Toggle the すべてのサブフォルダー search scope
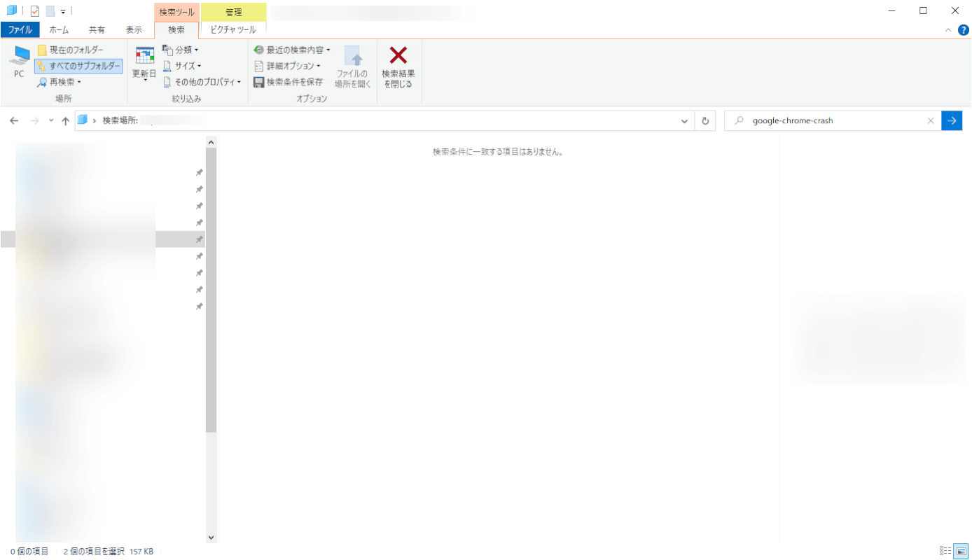Viewport: 972px width, 560px height. pos(79,65)
